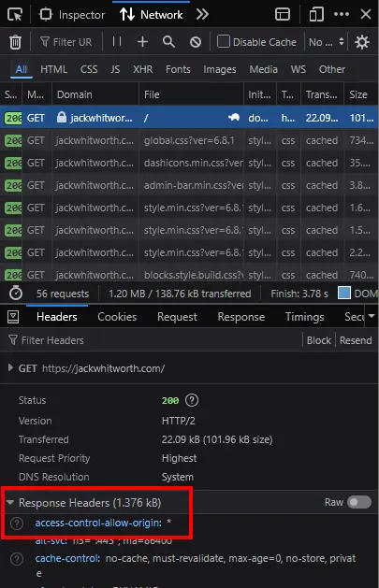
Task: Open the devtools three-dot options menu
Action: pos(341,15)
